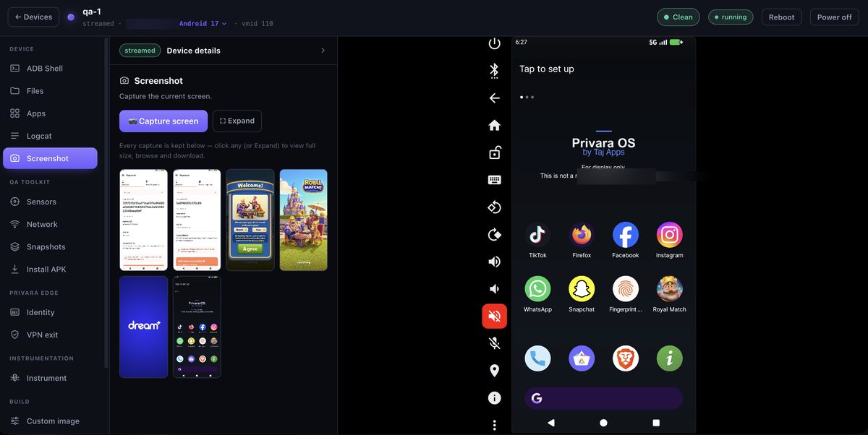Click the volume down speaker icon
Image resolution: width=868 pixels, height=435 pixels.
click(495, 289)
